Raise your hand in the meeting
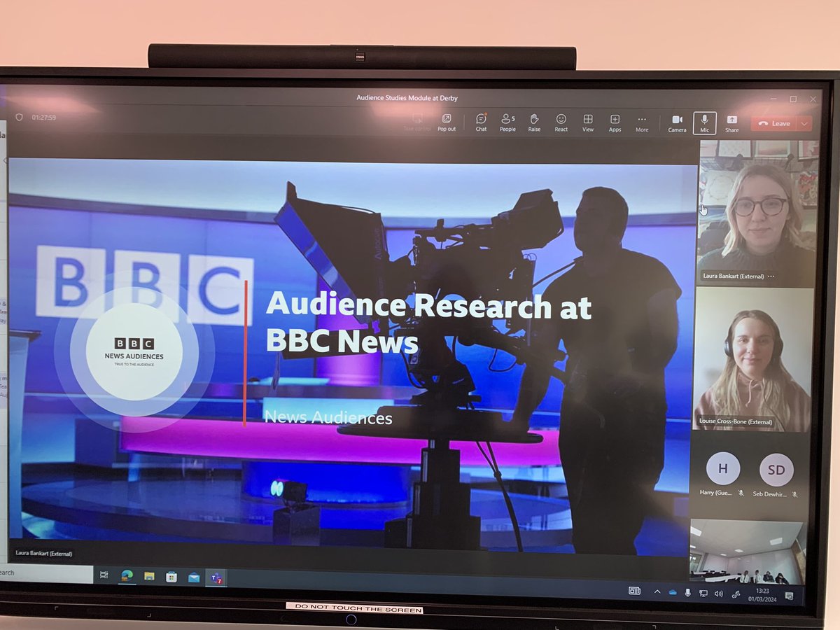This screenshot has width=840, height=630. (x=534, y=122)
